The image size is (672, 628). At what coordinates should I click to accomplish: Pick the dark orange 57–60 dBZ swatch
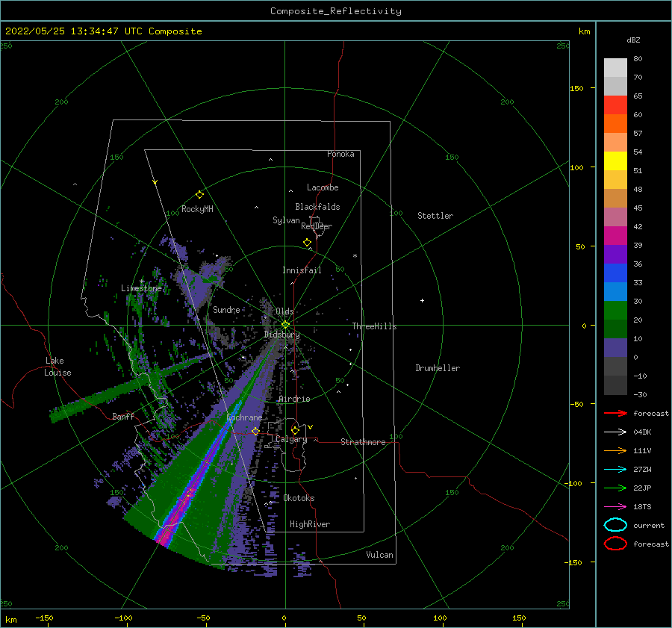coord(615,123)
